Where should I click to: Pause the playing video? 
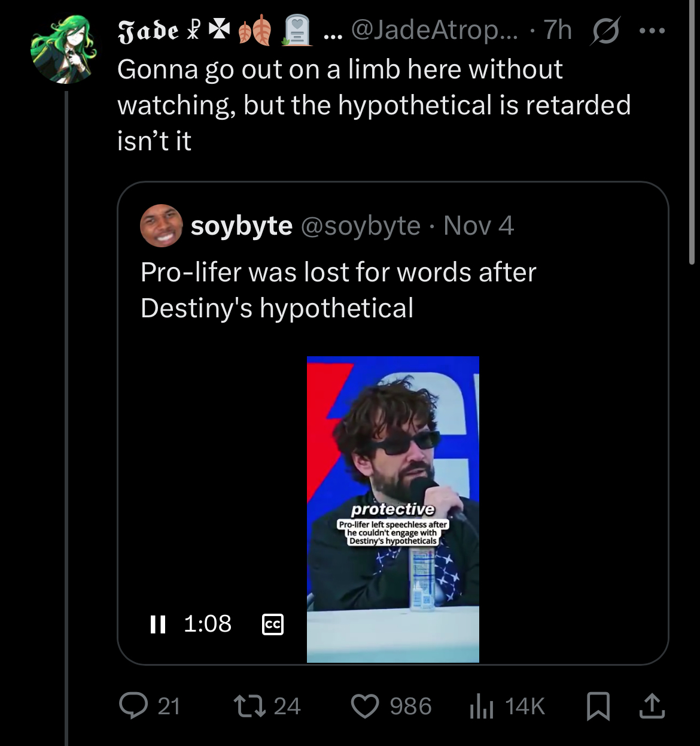tap(158, 624)
